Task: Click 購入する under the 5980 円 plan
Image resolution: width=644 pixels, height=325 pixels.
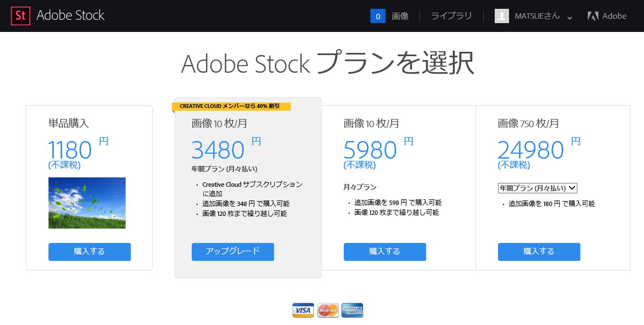Action: coord(385,252)
